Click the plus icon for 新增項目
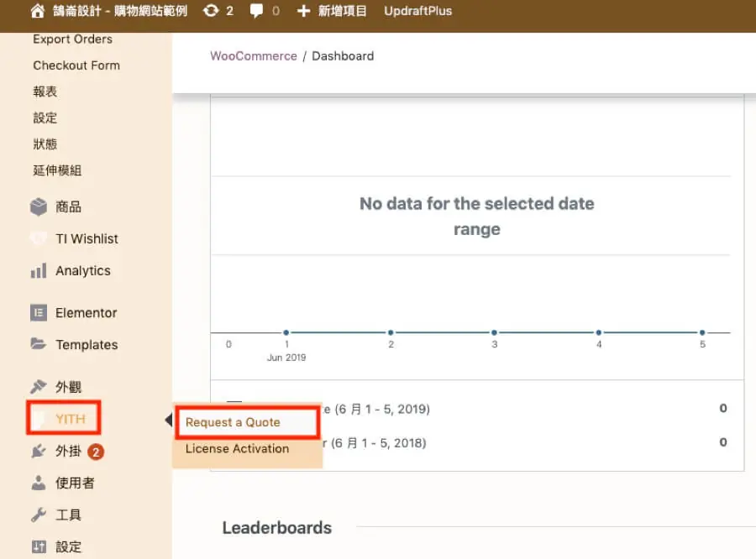This screenshot has height=559, width=756. tap(303, 11)
